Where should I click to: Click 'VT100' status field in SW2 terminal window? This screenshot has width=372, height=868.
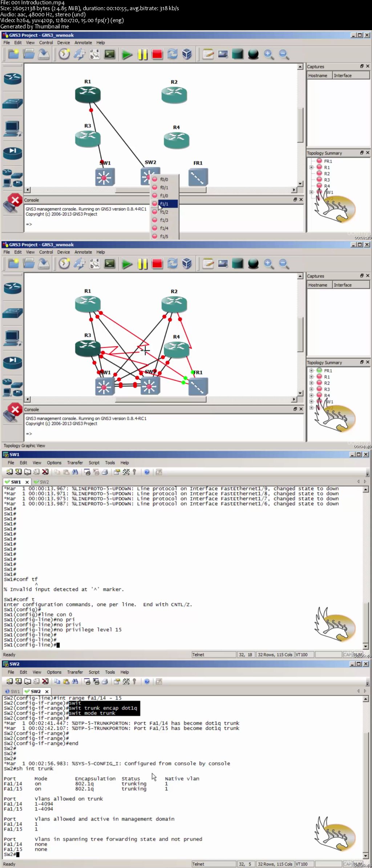click(304, 864)
